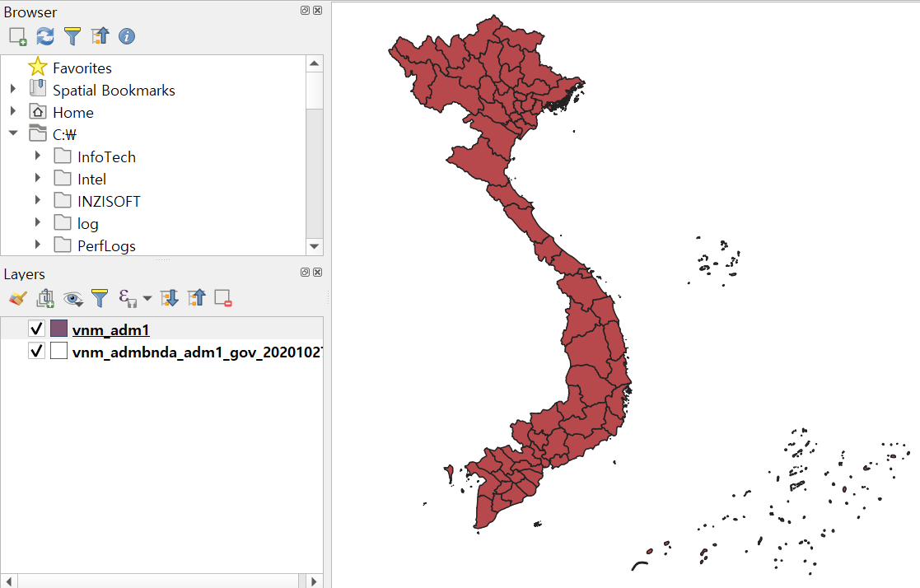Uncheck vnm_adm1 layer visibility

[x=36, y=329]
